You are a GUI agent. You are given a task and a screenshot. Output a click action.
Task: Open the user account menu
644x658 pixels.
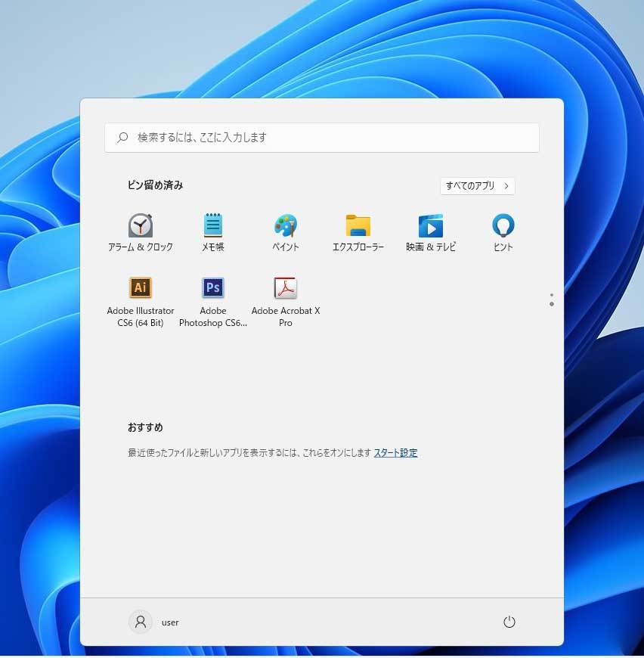[x=154, y=622]
